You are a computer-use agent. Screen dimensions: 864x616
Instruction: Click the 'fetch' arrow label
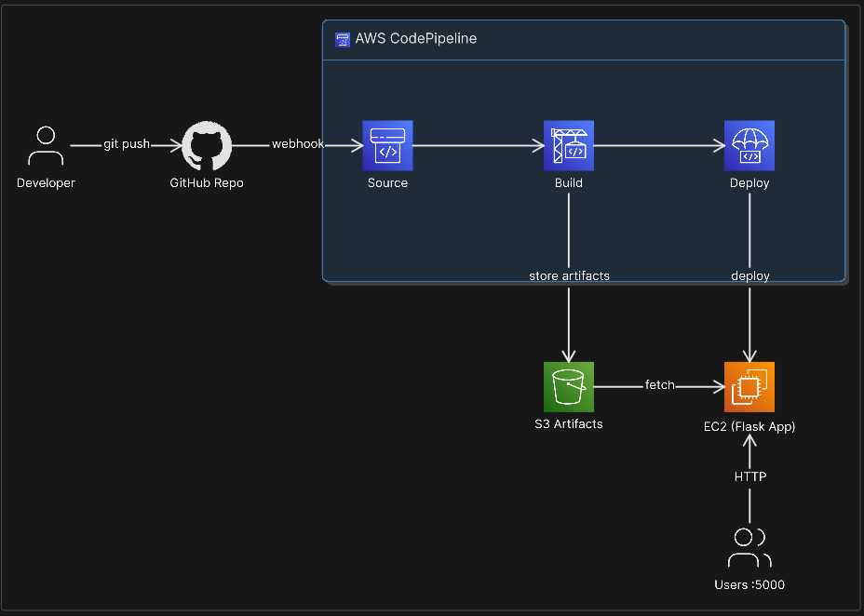pyautogui.click(x=659, y=385)
